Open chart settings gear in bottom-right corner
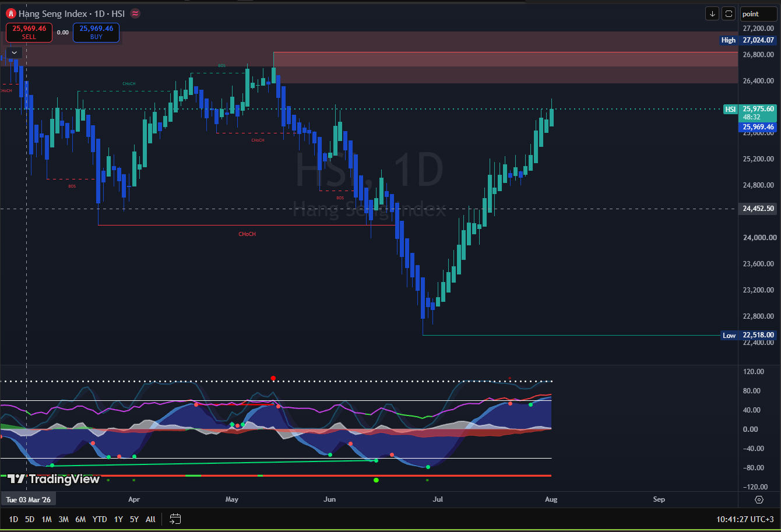The height and width of the screenshot is (532, 781). click(759, 499)
